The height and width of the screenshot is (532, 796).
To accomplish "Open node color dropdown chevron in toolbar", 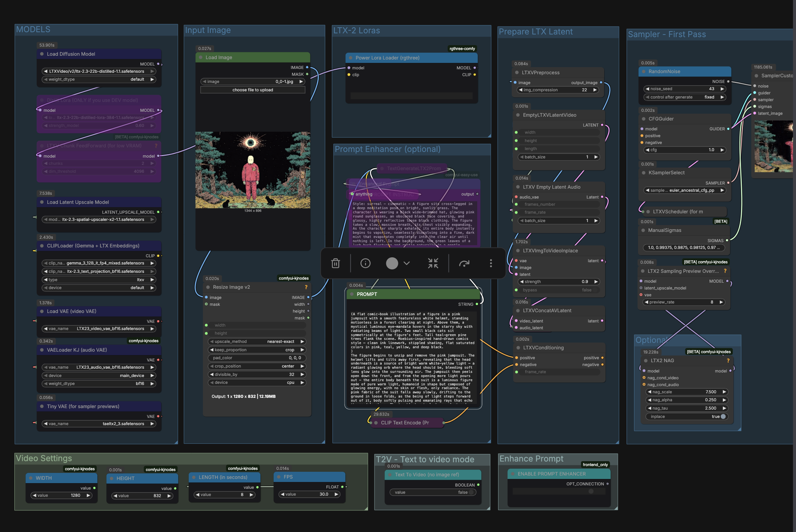I will coord(407,263).
